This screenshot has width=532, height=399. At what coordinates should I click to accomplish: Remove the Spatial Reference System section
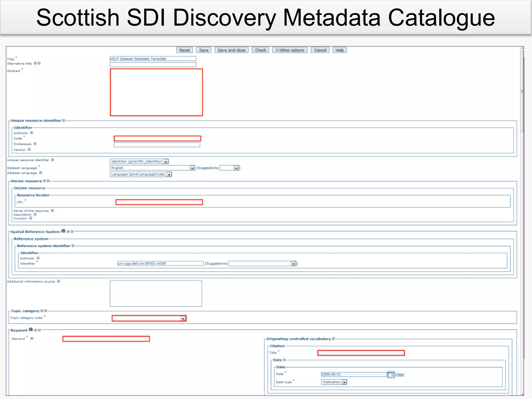(72, 232)
